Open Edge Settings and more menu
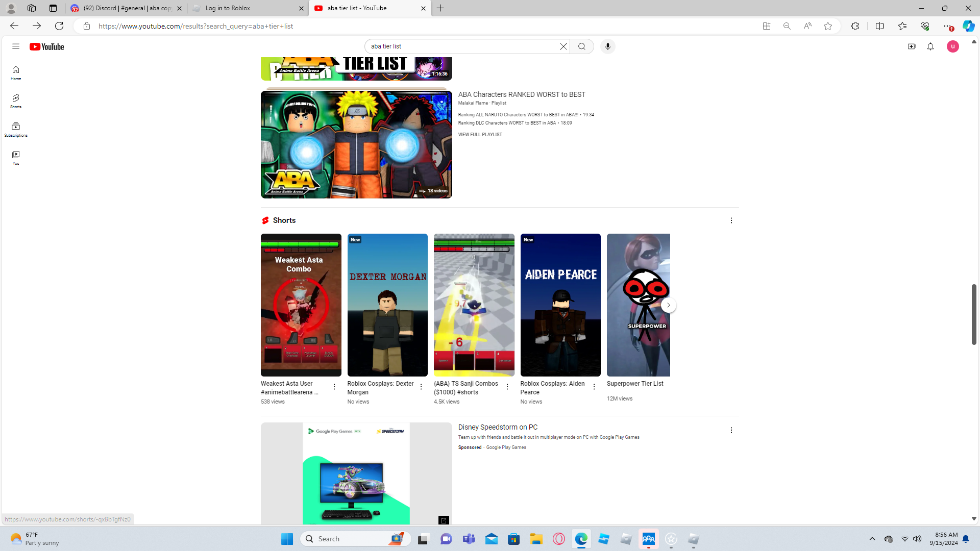 pos(947,26)
